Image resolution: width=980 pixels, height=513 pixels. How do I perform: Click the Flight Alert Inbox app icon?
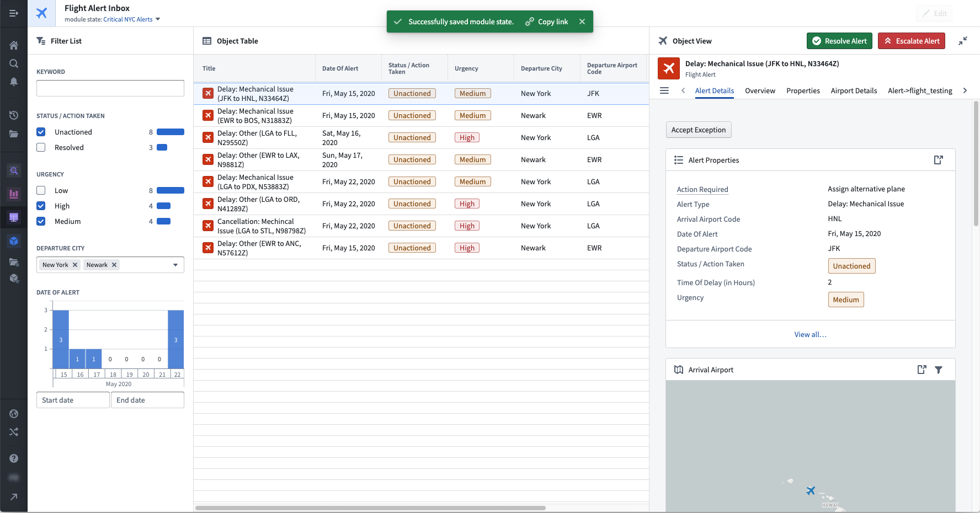(x=41, y=13)
